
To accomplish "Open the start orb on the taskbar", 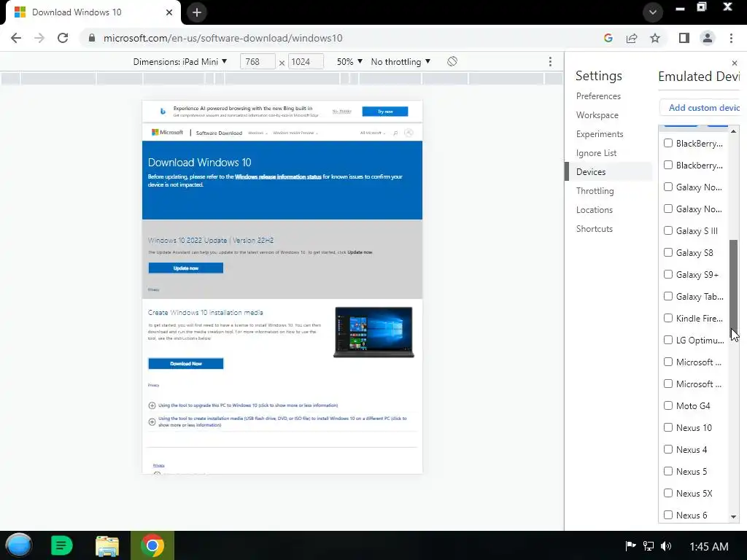I will coord(18,545).
